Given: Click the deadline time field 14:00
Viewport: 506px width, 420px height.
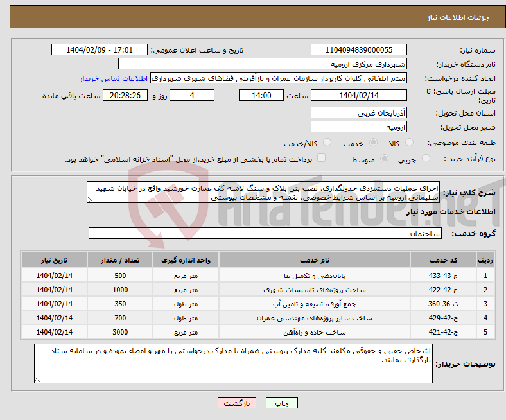Looking at the screenshot, I should [261, 95].
